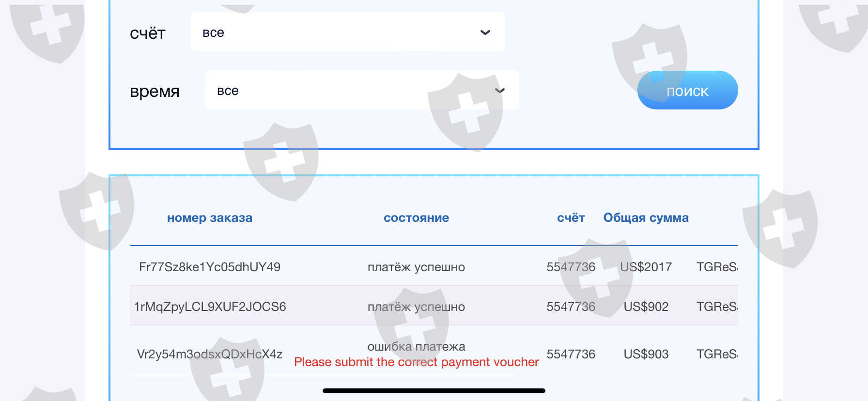Tap order number Vr2y54m3odsxQDxHcX4z
This screenshot has width=868, height=401.
209,354
